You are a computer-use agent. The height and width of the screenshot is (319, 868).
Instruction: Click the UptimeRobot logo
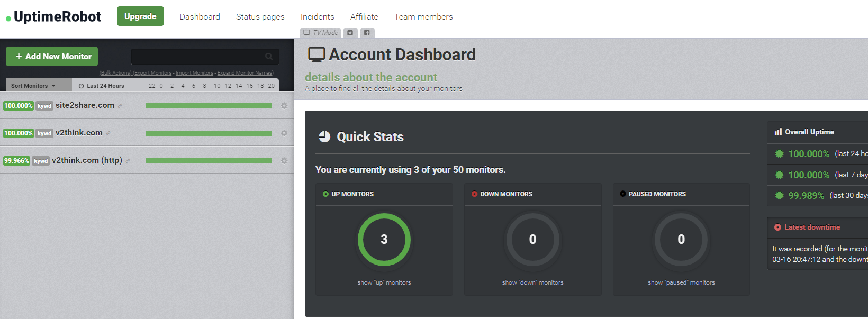[x=53, y=17]
